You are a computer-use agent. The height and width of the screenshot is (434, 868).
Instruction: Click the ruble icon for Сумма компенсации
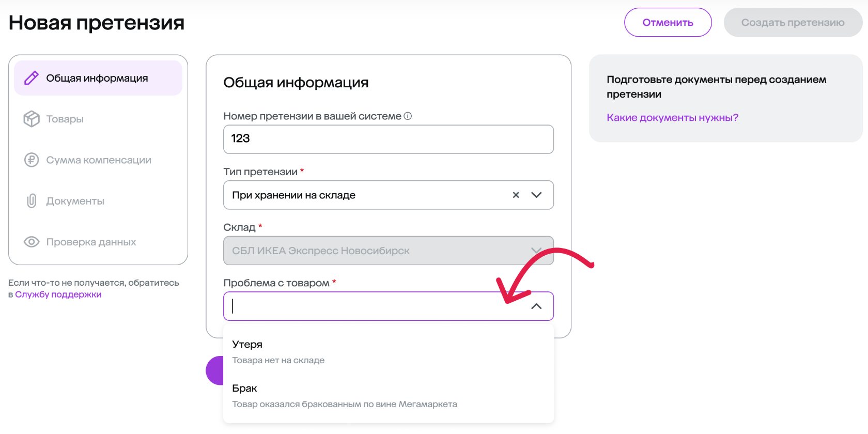[32, 160]
